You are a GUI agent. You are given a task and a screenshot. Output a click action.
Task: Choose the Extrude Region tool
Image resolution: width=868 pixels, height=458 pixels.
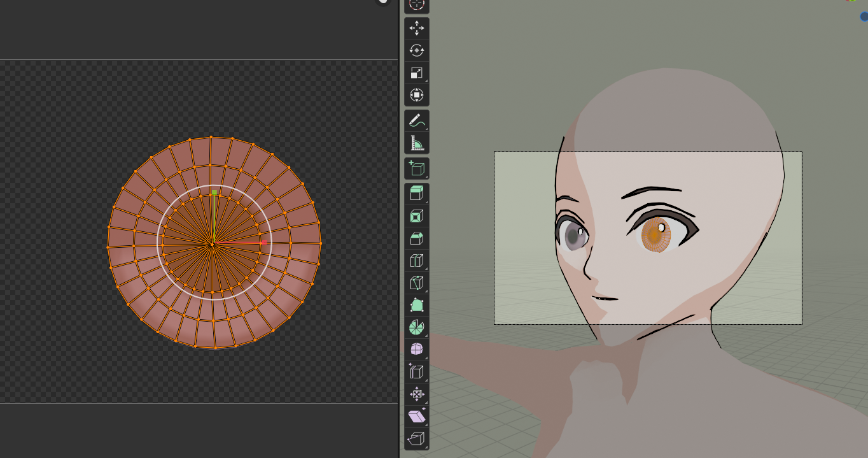pos(417,193)
